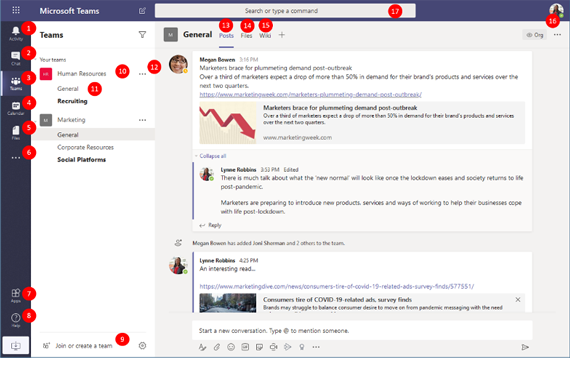The width and height of the screenshot is (570, 369).
Task: Show more messaging extensions ellipsis in compose bar
Action: click(x=316, y=347)
